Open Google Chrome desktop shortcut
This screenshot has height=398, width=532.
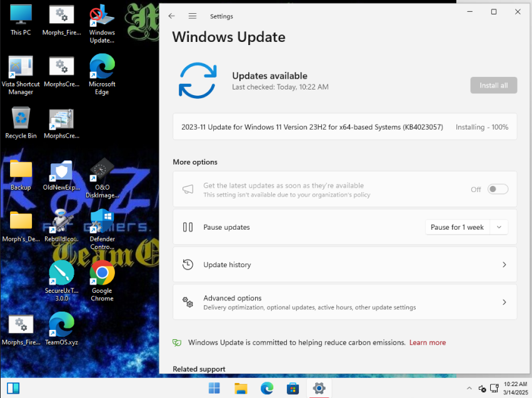point(102,281)
